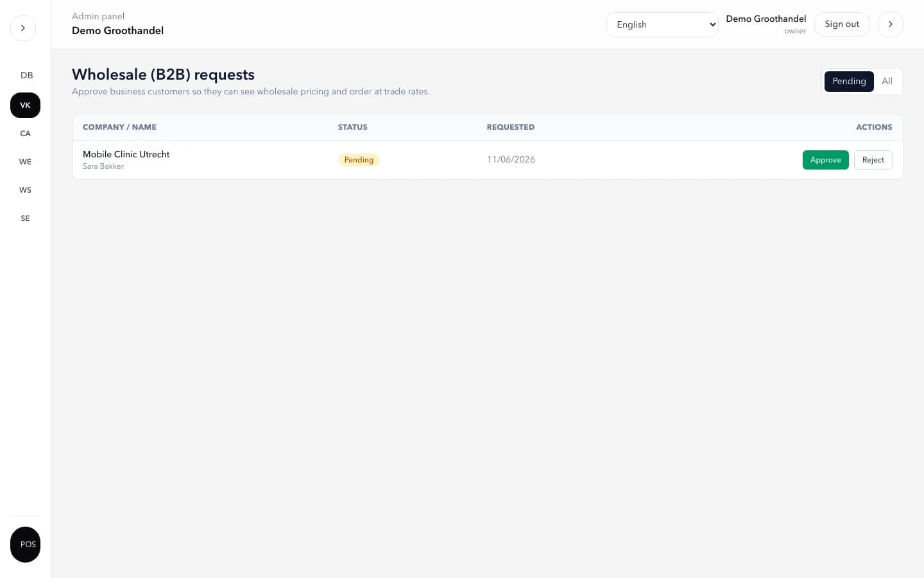Screen dimensions: 924x578
Task: Click the Sign out button
Action: (842, 24)
